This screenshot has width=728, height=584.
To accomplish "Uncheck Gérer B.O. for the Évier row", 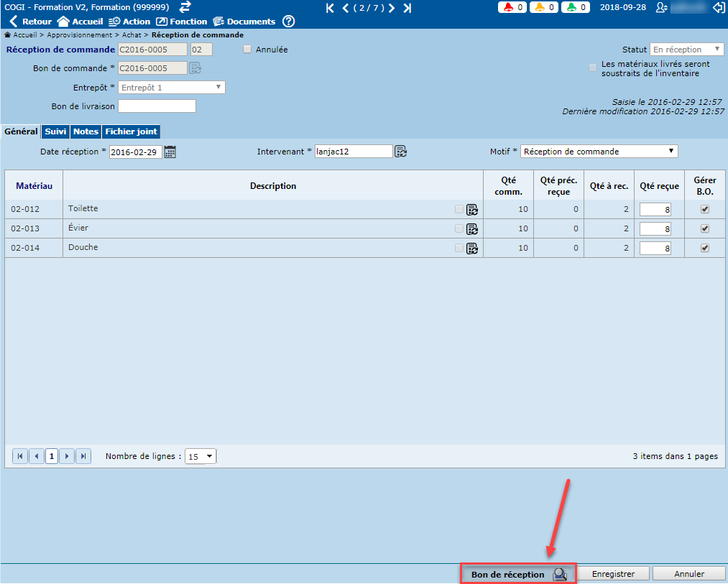I will [x=704, y=228].
